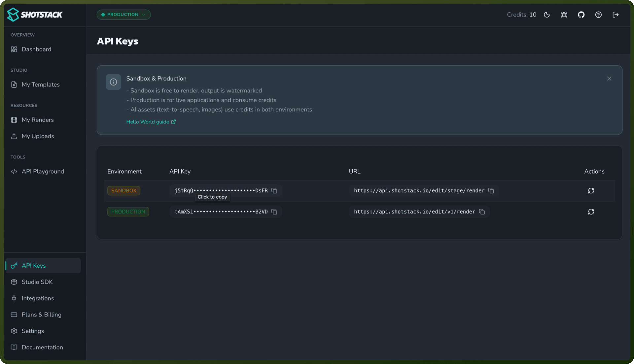Click the SANDBOX environment badge
634x364 pixels.
click(124, 191)
